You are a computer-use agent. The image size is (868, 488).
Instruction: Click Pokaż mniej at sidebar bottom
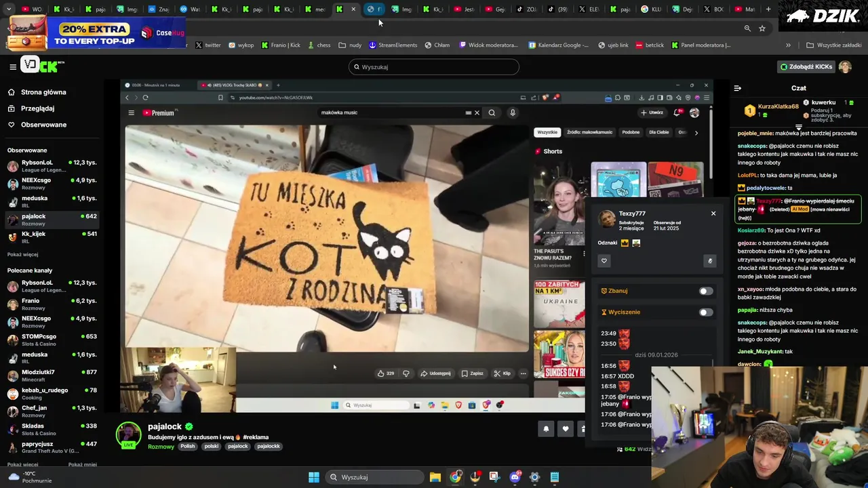coord(82,464)
